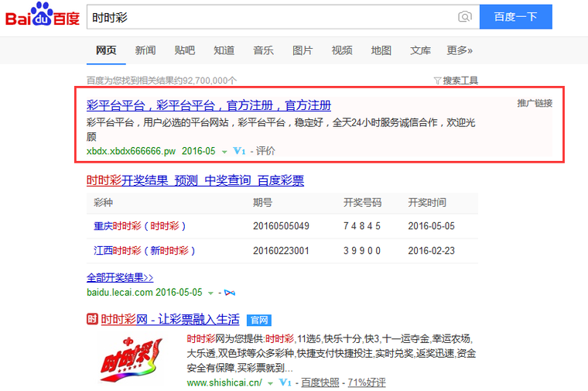Open 全部开奖结果>> link

pos(120,278)
